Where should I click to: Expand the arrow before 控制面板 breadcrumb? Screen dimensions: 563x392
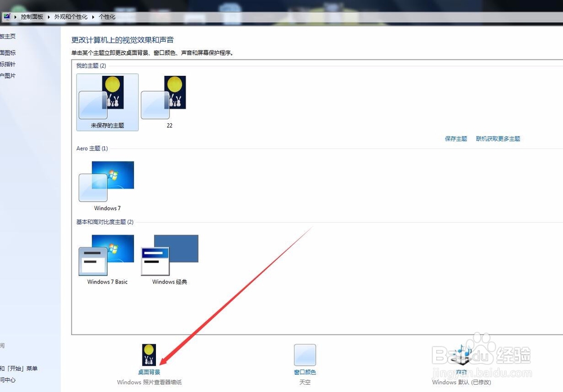pyautogui.click(x=15, y=17)
